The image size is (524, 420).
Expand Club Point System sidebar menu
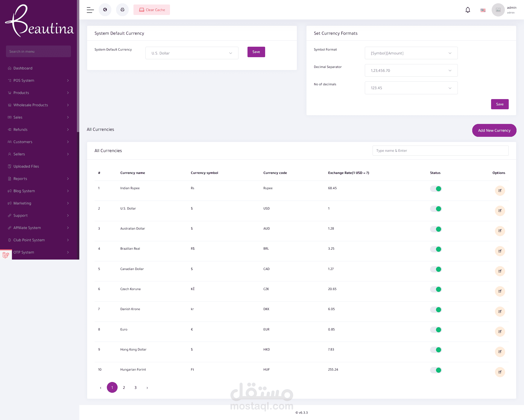pos(38,240)
